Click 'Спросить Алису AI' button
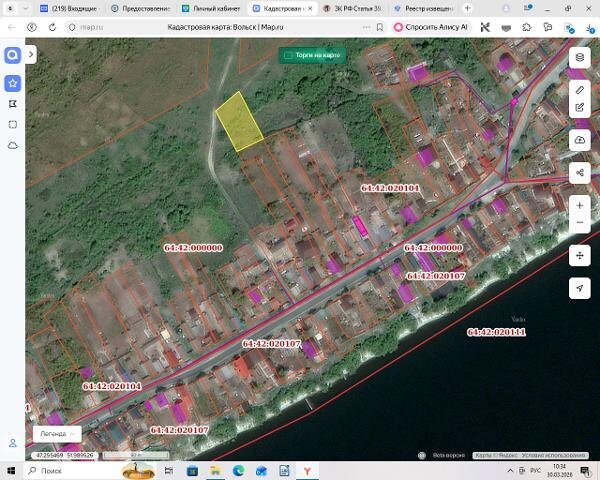The width and height of the screenshot is (600, 480). pyautogui.click(x=431, y=27)
